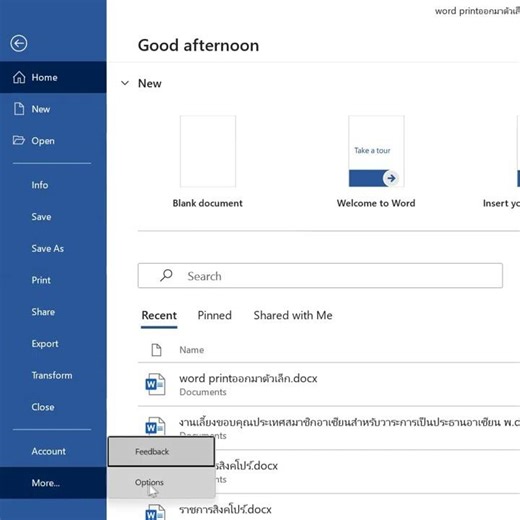Click the magnifier icon in search box
Screen dimensions: 520x520
pos(166,275)
